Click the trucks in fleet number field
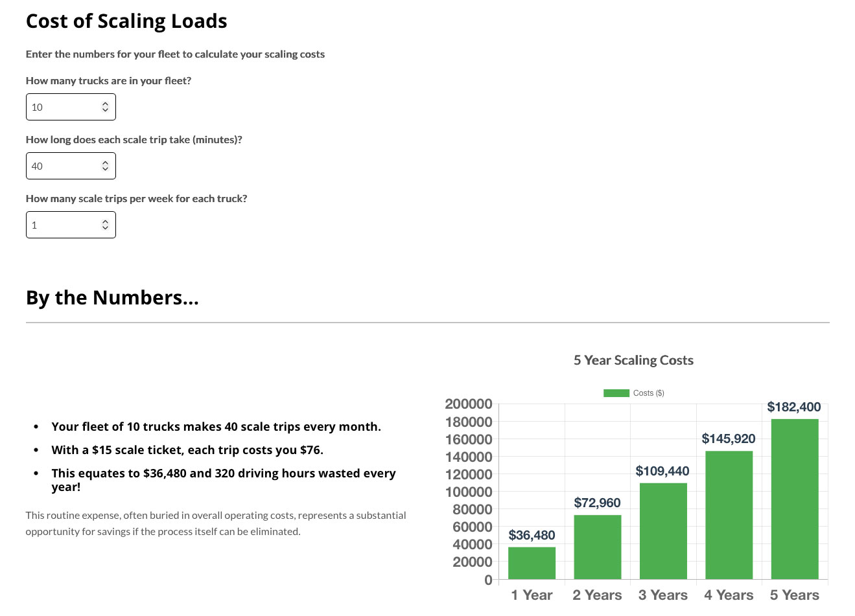Image resolution: width=855 pixels, height=616 pixels. (63, 107)
